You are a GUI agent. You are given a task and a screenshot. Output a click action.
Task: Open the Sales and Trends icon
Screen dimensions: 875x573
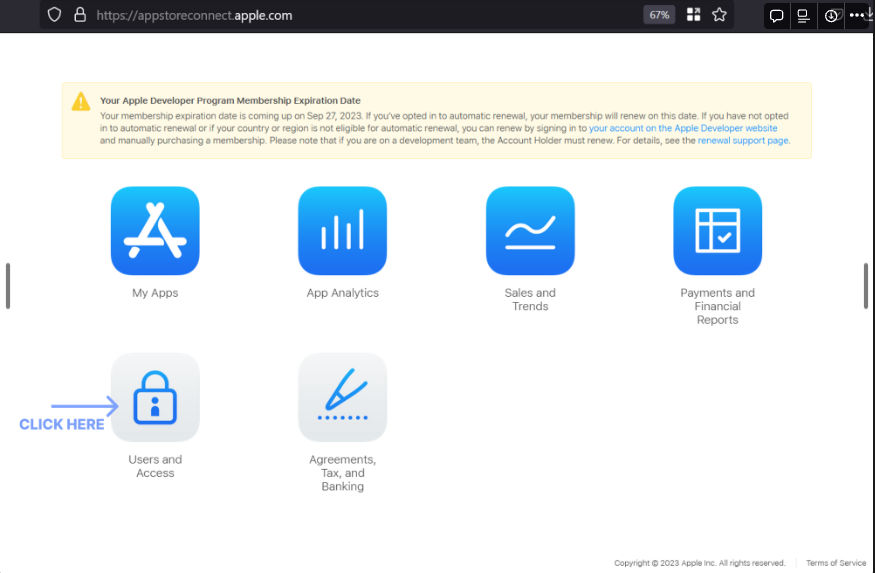tap(530, 230)
